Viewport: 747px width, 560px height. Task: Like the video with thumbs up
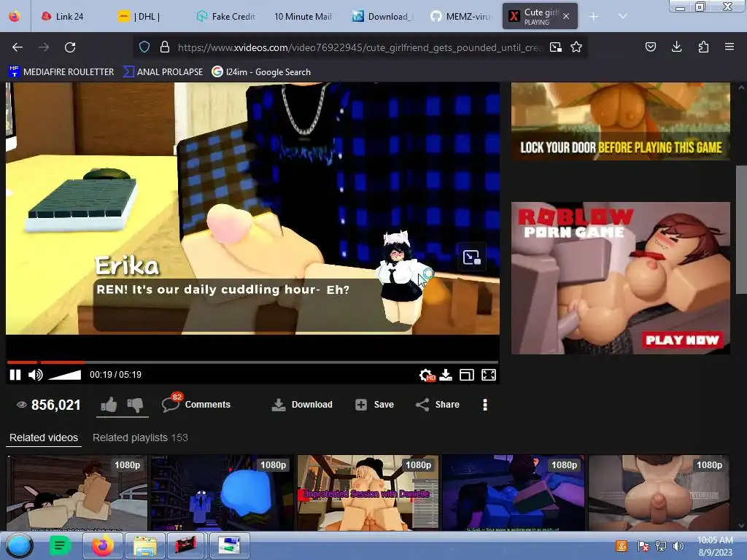tap(109, 405)
